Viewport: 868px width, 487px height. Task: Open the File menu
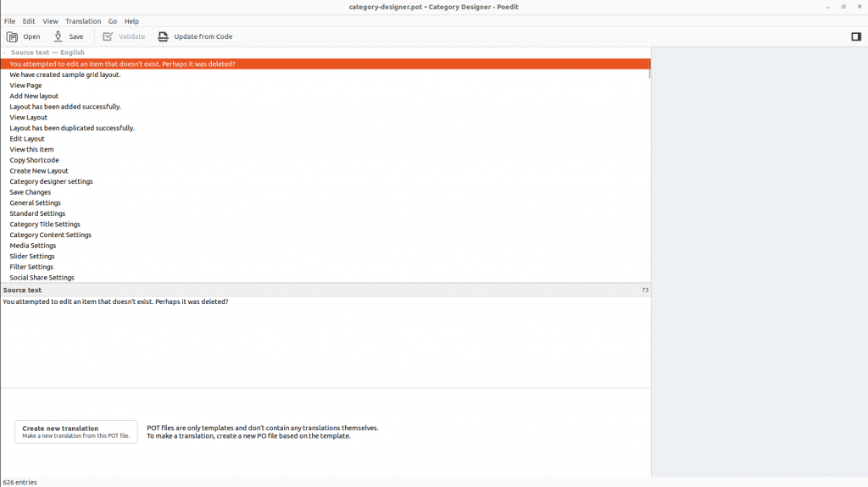point(10,21)
